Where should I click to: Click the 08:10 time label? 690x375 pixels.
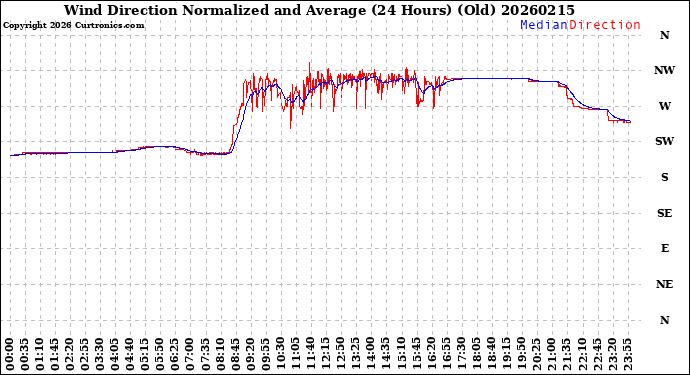(x=220, y=354)
